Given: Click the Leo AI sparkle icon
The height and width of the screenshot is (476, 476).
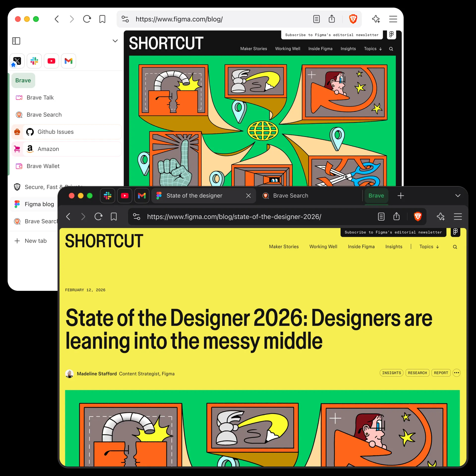Looking at the screenshot, I should click(x=441, y=216).
